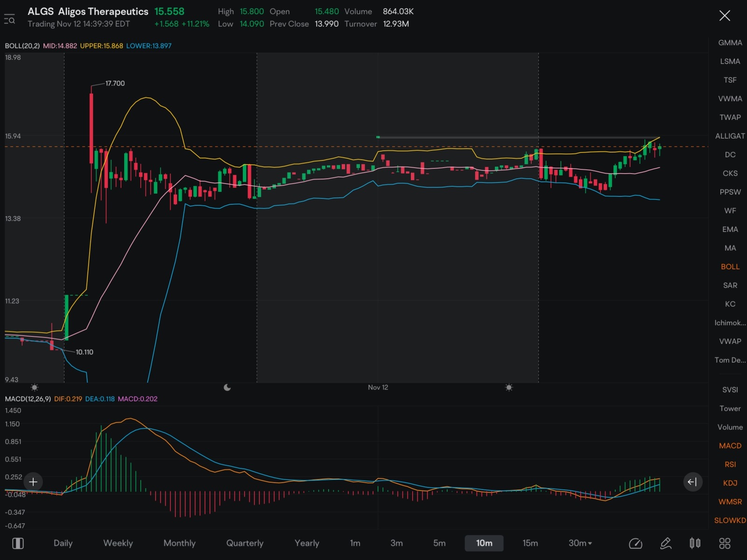Tap the ALGS Aligos Therapeutics title

(88, 12)
